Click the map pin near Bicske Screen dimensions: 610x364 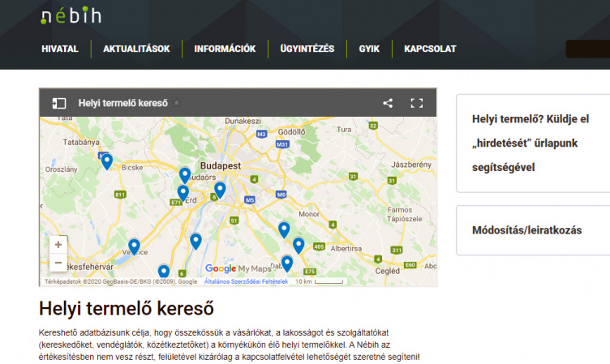106,161
